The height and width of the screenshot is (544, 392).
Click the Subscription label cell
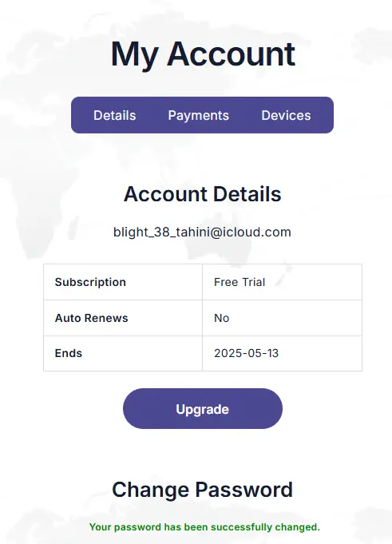123,282
